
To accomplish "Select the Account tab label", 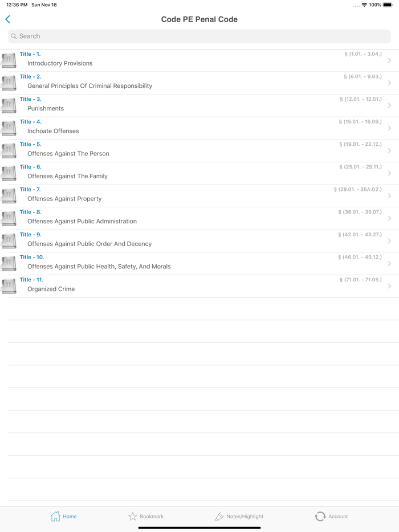I will coord(338,517).
